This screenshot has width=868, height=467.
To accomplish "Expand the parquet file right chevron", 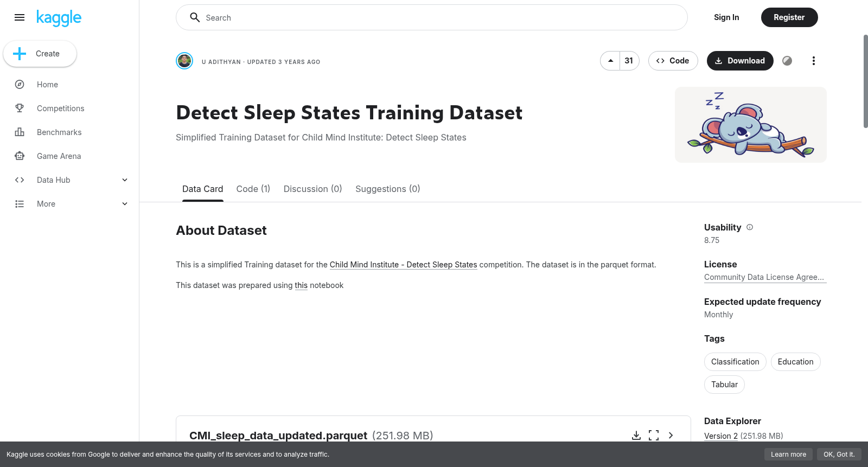I will tap(671, 436).
